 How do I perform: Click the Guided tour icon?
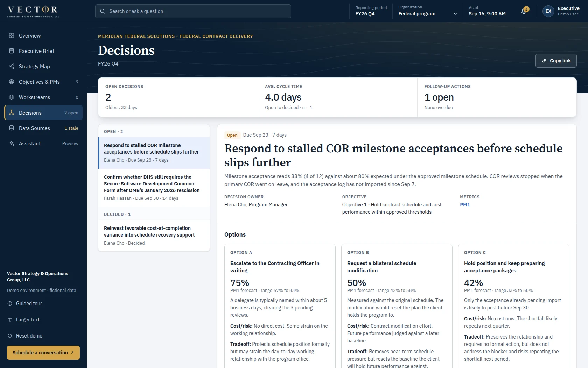pyautogui.click(x=10, y=304)
